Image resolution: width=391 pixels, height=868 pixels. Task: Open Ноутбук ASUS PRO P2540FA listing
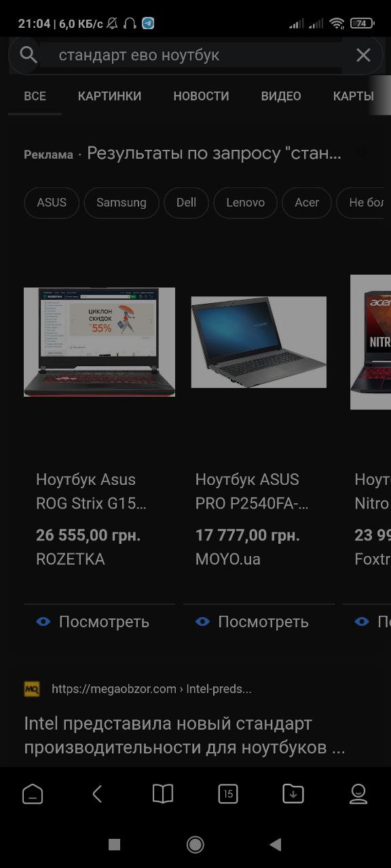[x=252, y=492]
